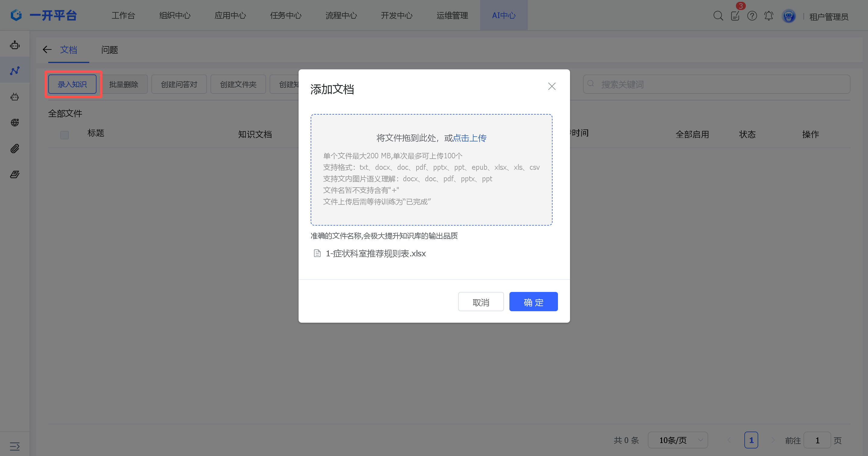Click the 点击上传 upload link
The image size is (868, 456).
pos(470,138)
